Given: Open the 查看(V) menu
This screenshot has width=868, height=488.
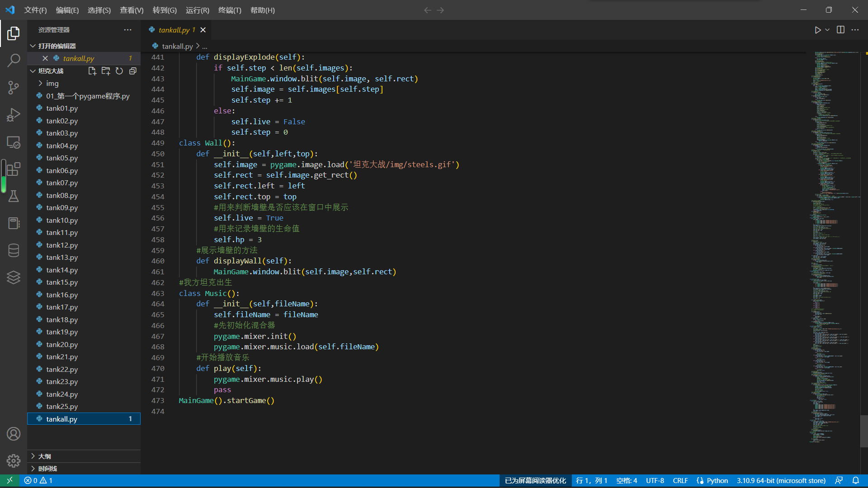Looking at the screenshot, I should [132, 10].
